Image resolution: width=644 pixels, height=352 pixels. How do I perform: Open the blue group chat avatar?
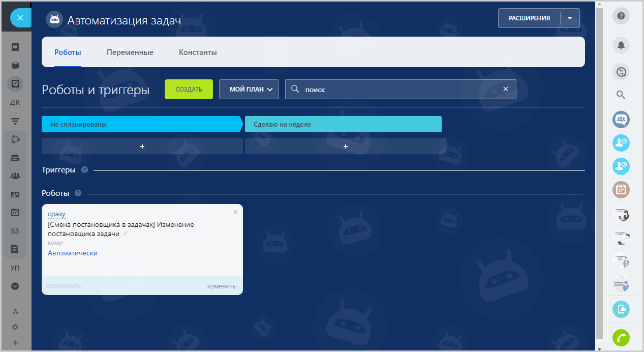[x=621, y=120]
